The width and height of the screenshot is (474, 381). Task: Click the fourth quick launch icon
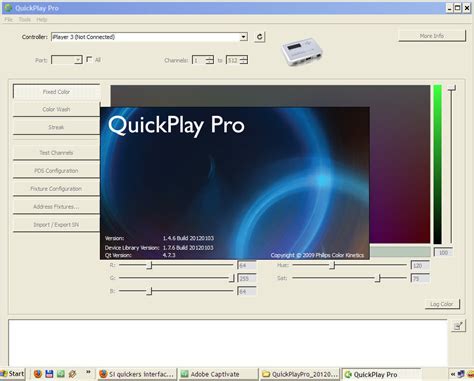[x=72, y=374]
